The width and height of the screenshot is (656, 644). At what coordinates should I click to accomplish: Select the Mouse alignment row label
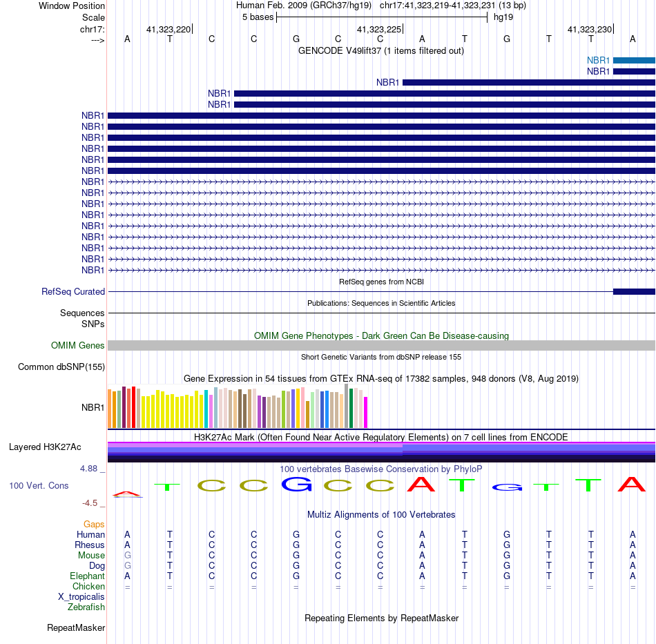pyautogui.click(x=91, y=556)
